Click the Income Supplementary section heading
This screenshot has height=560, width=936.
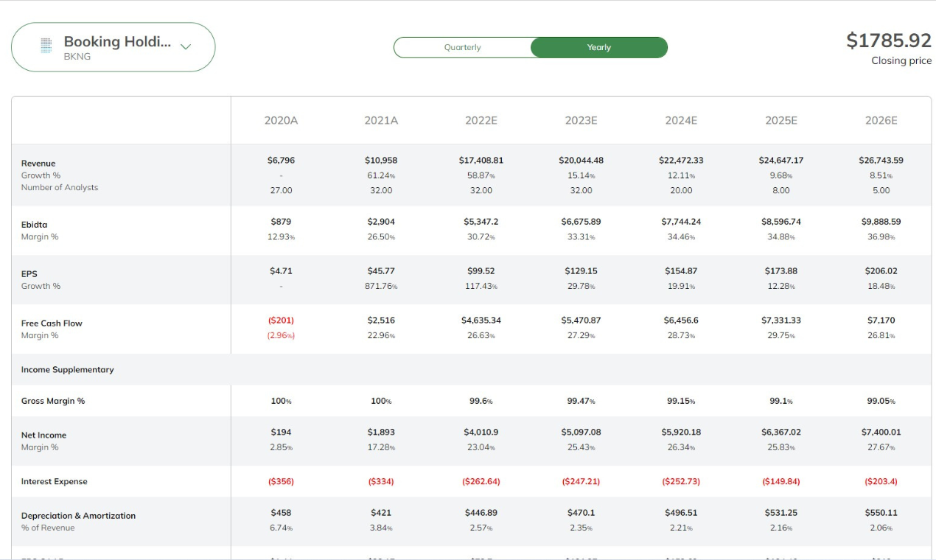(x=68, y=370)
